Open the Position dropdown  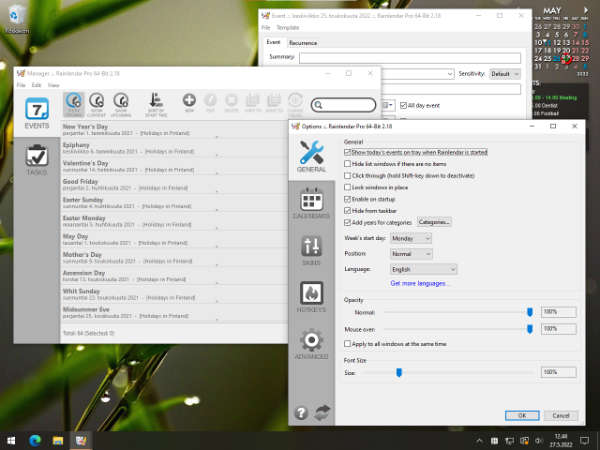413,254
